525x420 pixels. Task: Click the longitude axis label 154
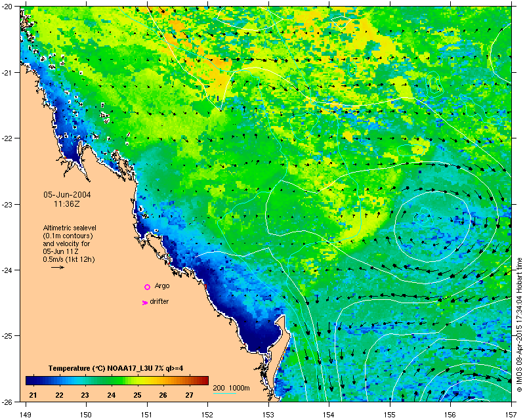[329, 415]
